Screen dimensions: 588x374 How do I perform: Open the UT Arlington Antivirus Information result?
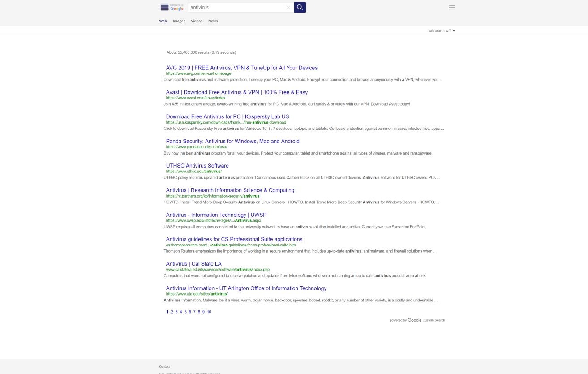click(x=246, y=288)
